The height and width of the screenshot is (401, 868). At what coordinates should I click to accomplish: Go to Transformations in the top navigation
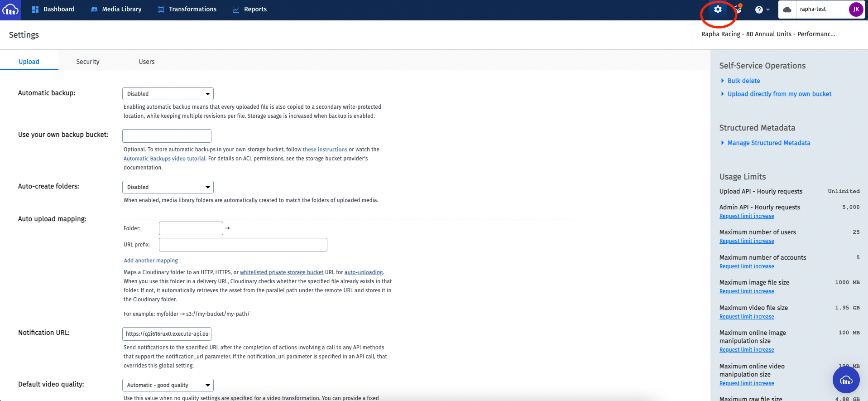[187, 10]
